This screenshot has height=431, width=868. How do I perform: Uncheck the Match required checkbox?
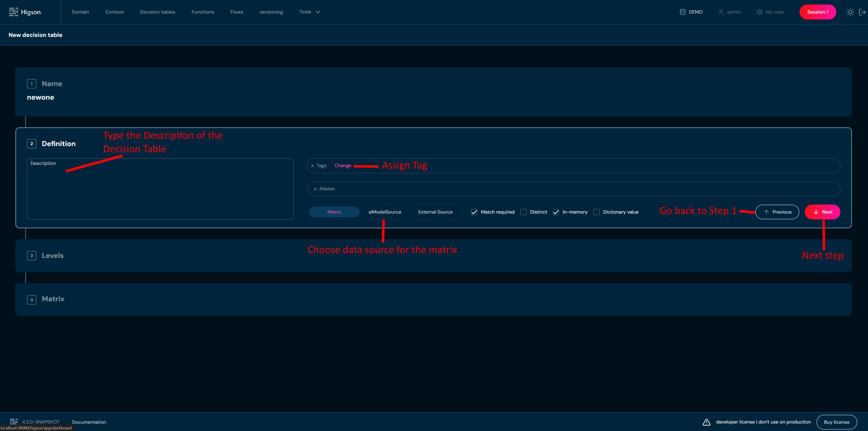474,212
